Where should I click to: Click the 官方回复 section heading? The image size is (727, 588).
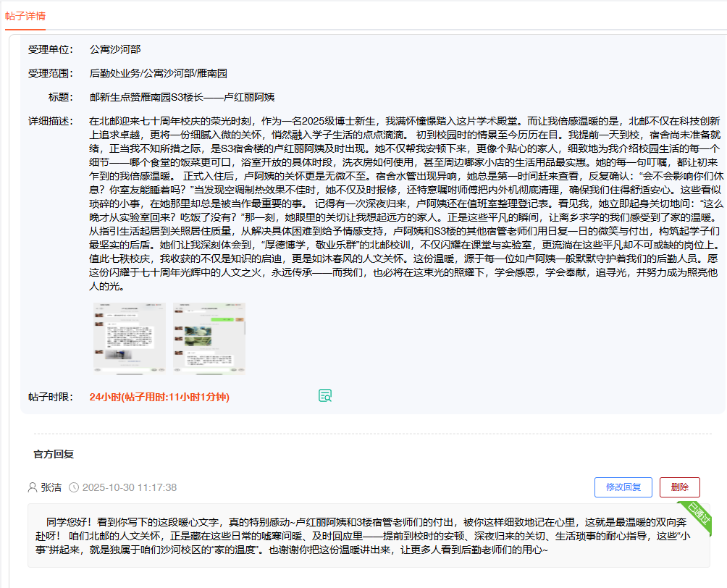point(54,454)
